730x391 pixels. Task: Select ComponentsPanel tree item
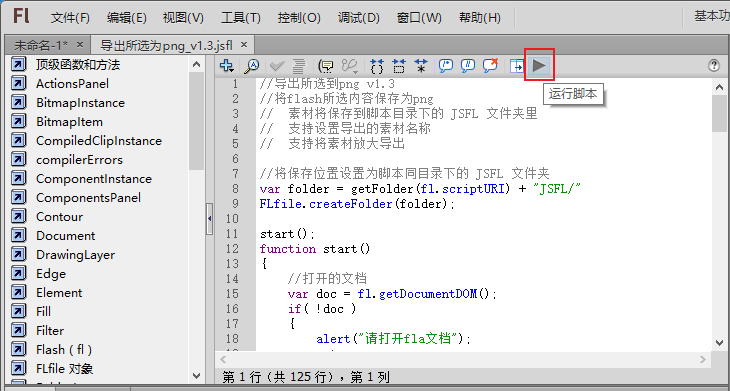[x=88, y=198]
